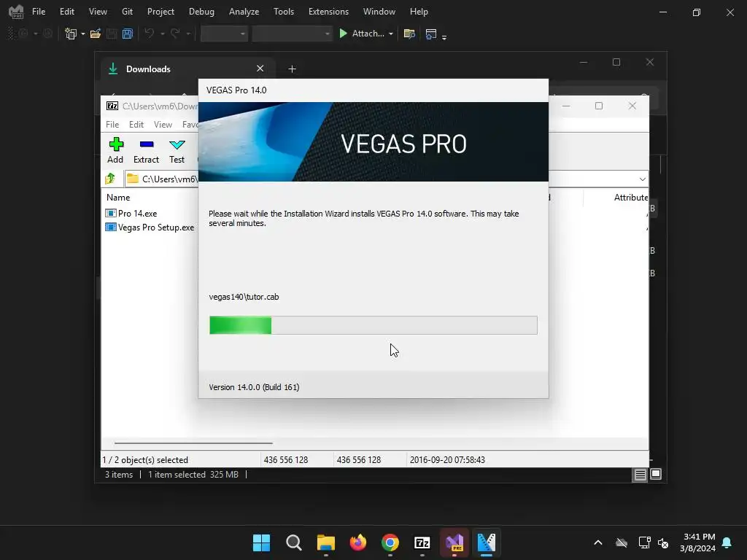Image resolution: width=747 pixels, height=560 pixels.
Task: Click the notification bell in system tray
Action: pos(727,542)
